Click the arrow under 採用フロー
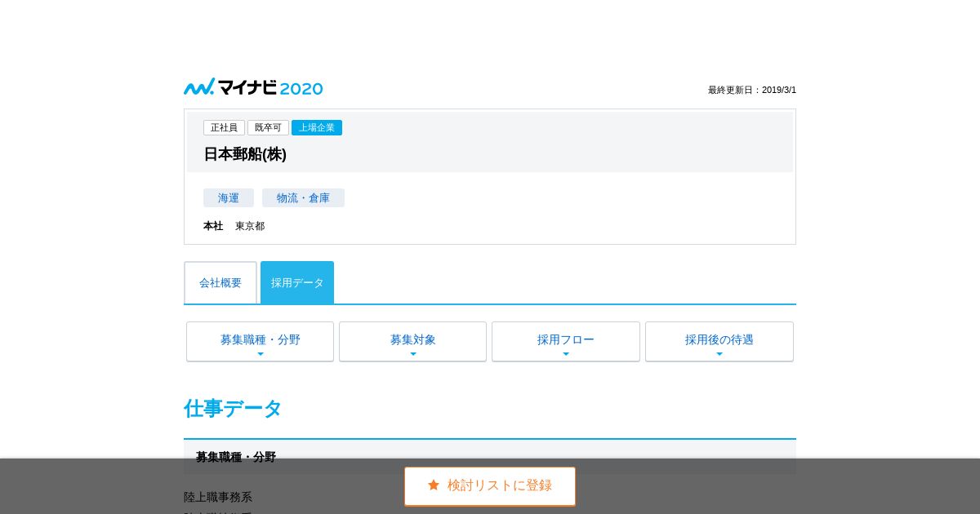Screen dimensions: 980x514 (566, 354)
